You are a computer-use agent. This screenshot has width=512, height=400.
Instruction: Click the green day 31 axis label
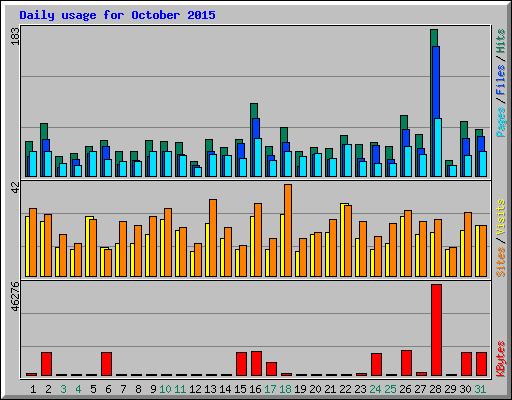(x=480, y=389)
